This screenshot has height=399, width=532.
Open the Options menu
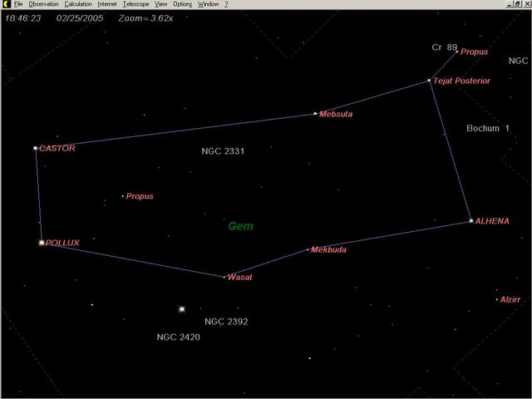click(x=182, y=4)
